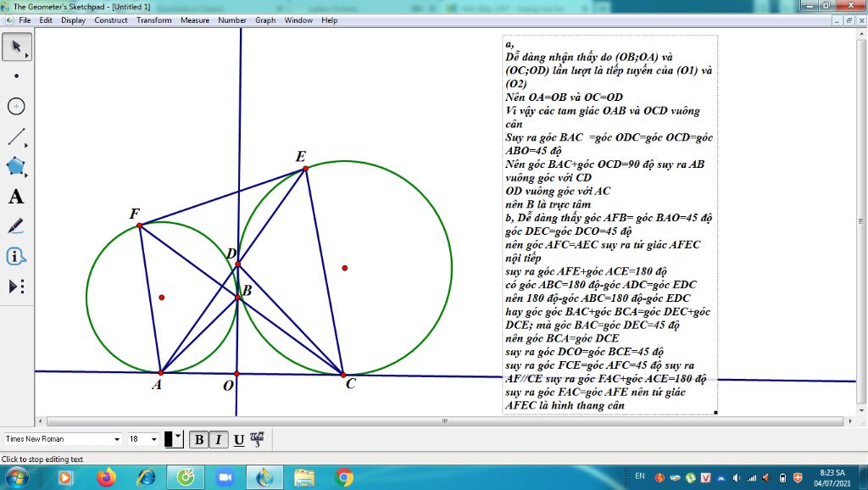Click point F on the small circle

[140, 226]
